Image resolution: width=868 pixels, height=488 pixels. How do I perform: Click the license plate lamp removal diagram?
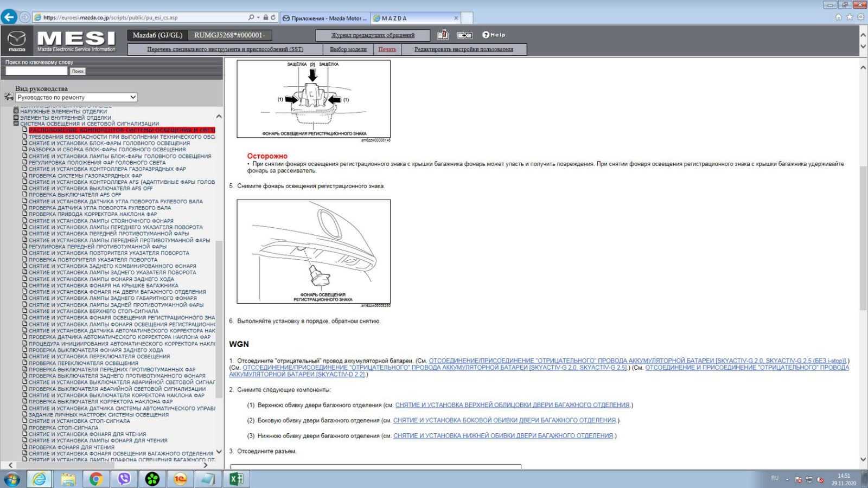(x=314, y=252)
